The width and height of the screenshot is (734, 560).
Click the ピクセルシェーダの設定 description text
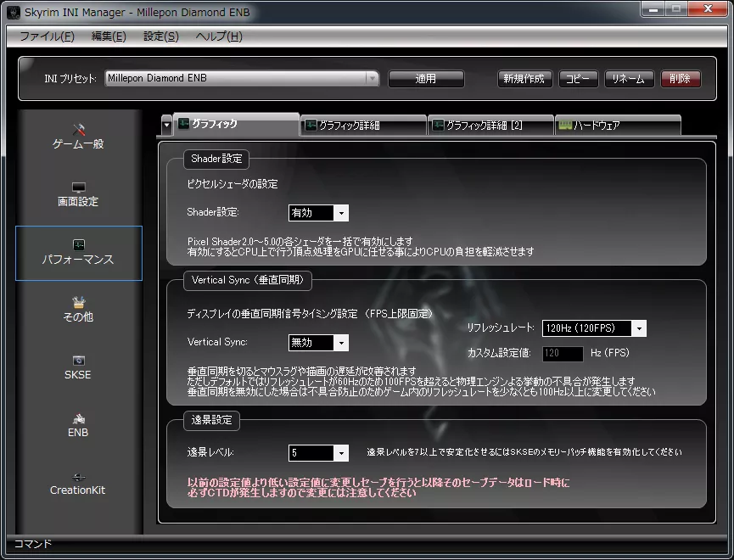click(233, 184)
